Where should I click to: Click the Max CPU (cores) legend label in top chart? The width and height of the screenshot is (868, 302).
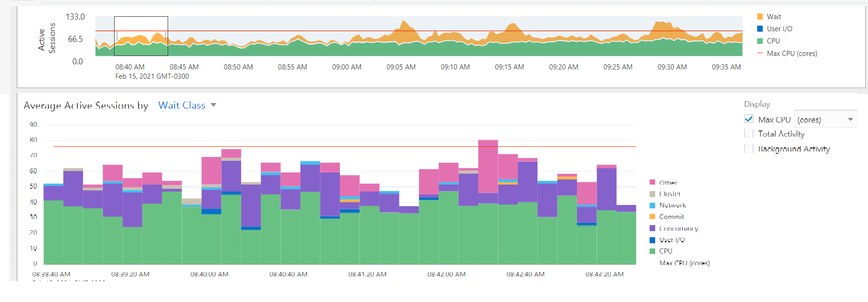[x=792, y=54]
